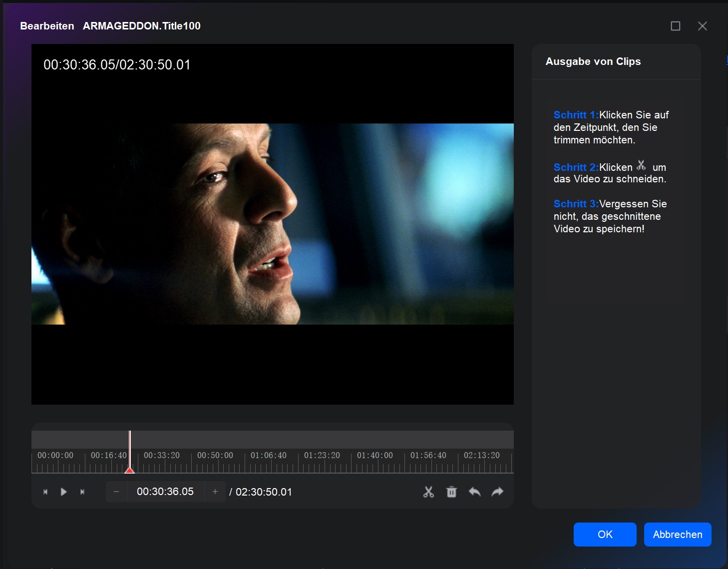The height and width of the screenshot is (569, 728).
Task: Seek to 01:06:40 on the timeline ruler
Action: coord(269,456)
